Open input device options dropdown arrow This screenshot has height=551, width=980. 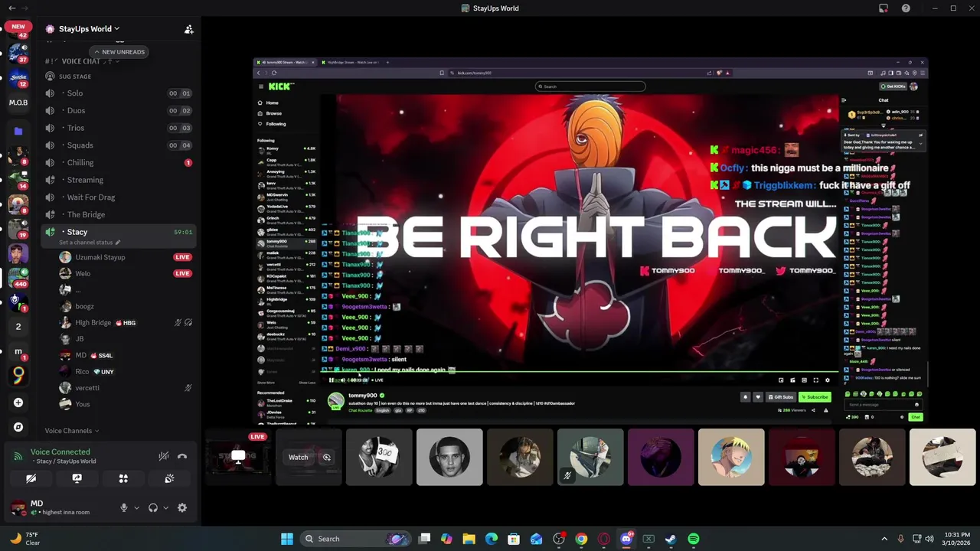click(136, 507)
